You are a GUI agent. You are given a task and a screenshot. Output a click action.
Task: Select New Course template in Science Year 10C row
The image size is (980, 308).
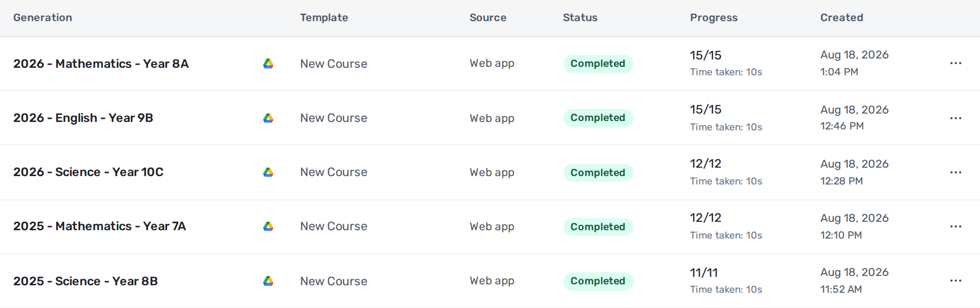334,172
